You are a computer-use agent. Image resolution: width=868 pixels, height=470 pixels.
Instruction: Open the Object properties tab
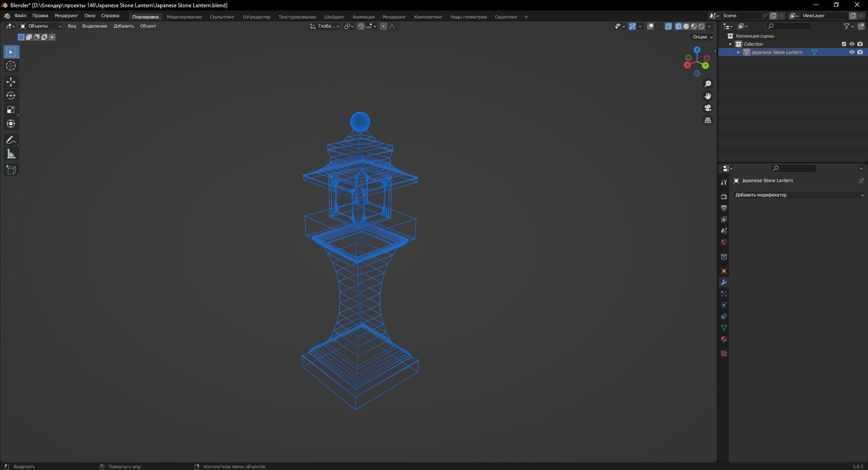click(x=724, y=271)
